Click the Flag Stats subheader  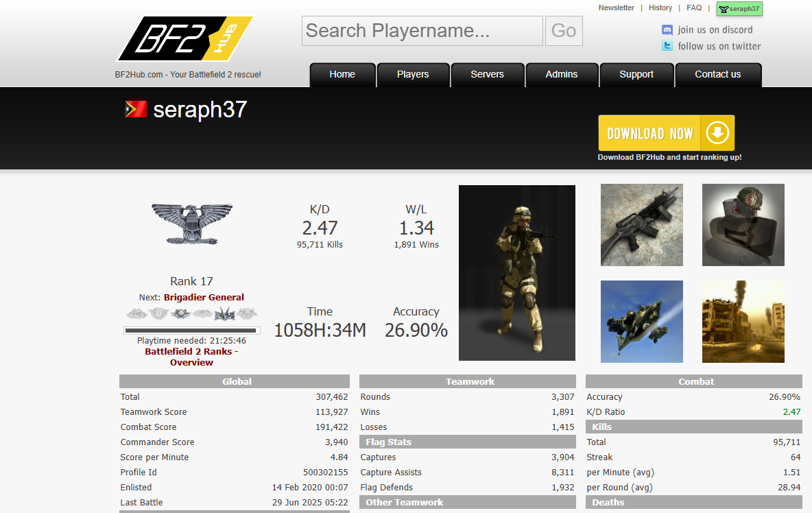coord(468,442)
